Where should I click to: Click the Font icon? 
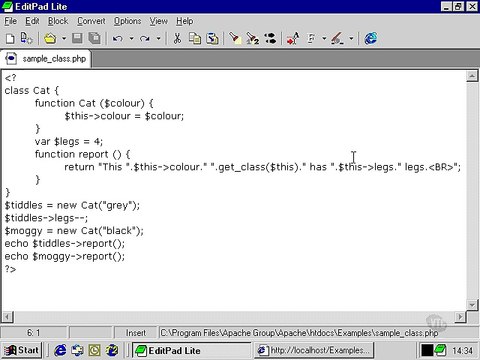(x=311, y=39)
